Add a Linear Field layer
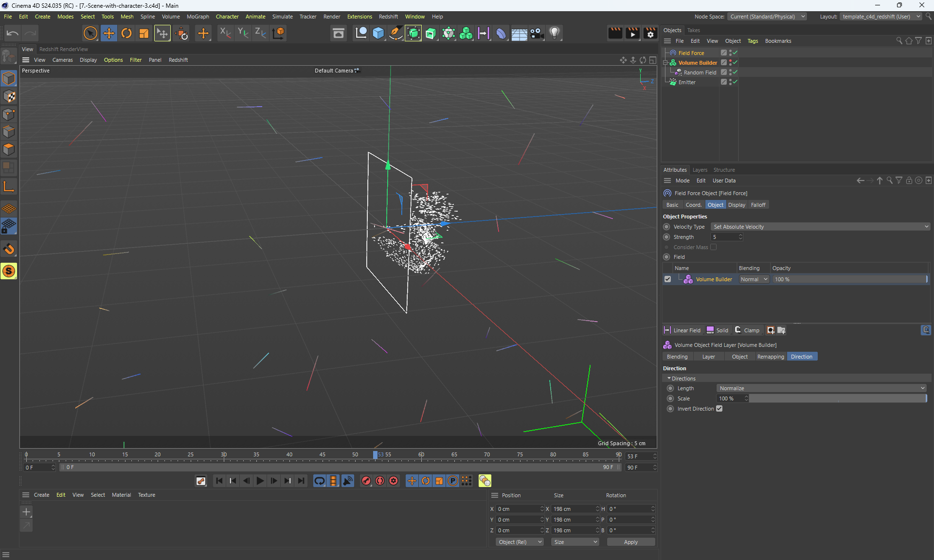This screenshot has height=560, width=934. (682, 330)
